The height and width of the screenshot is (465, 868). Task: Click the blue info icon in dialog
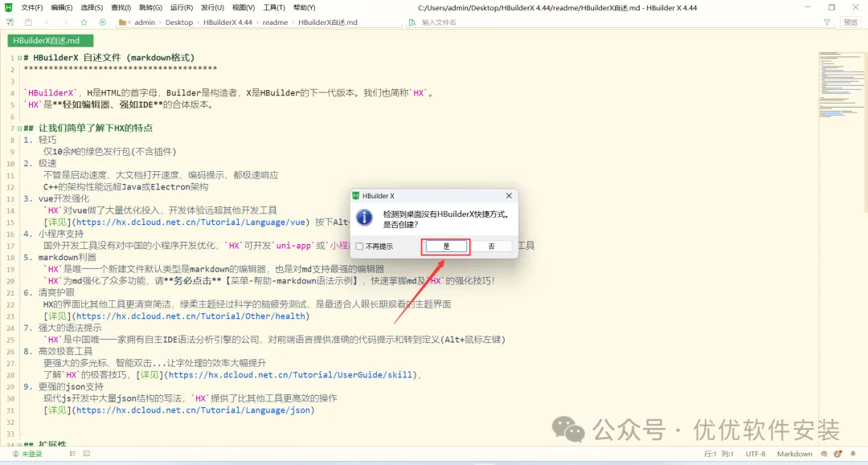click(364, 218)
